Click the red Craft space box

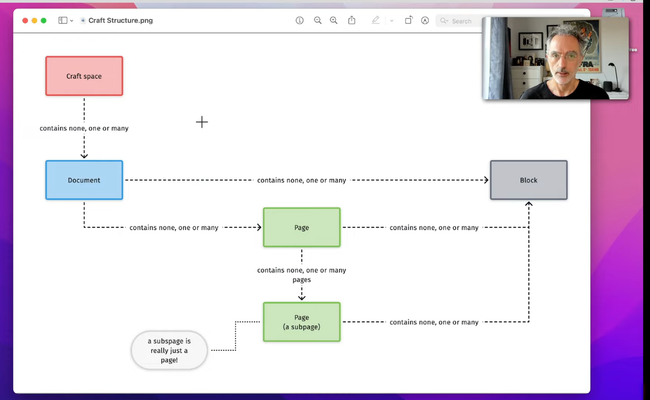coord(84,76)
